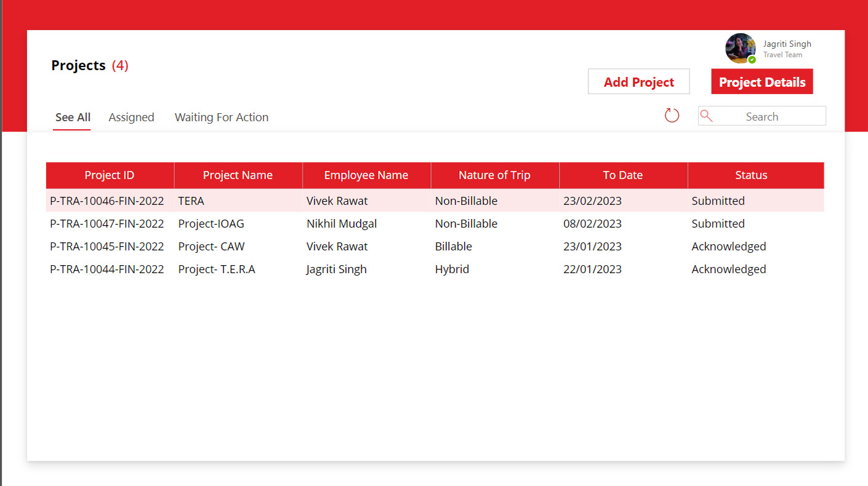
Task: Click date 23/01/2023
Action: click(x=593, y=246)
